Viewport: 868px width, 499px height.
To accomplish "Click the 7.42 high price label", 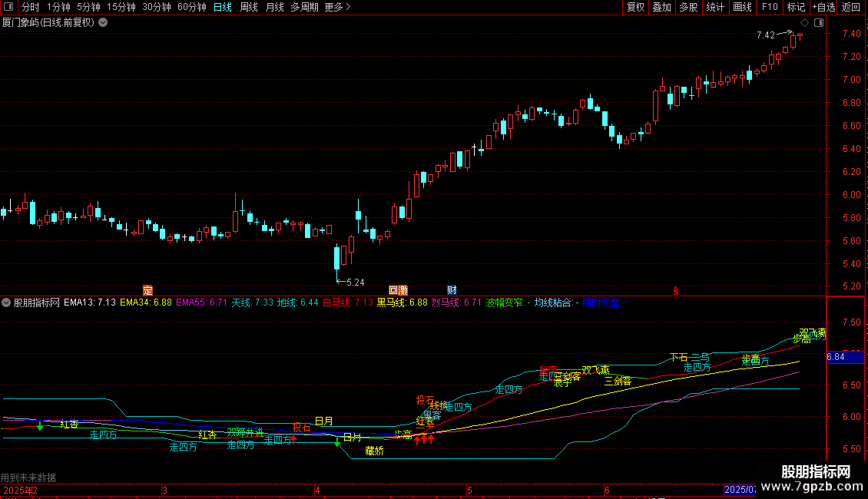I will click(x=766, y=35).
